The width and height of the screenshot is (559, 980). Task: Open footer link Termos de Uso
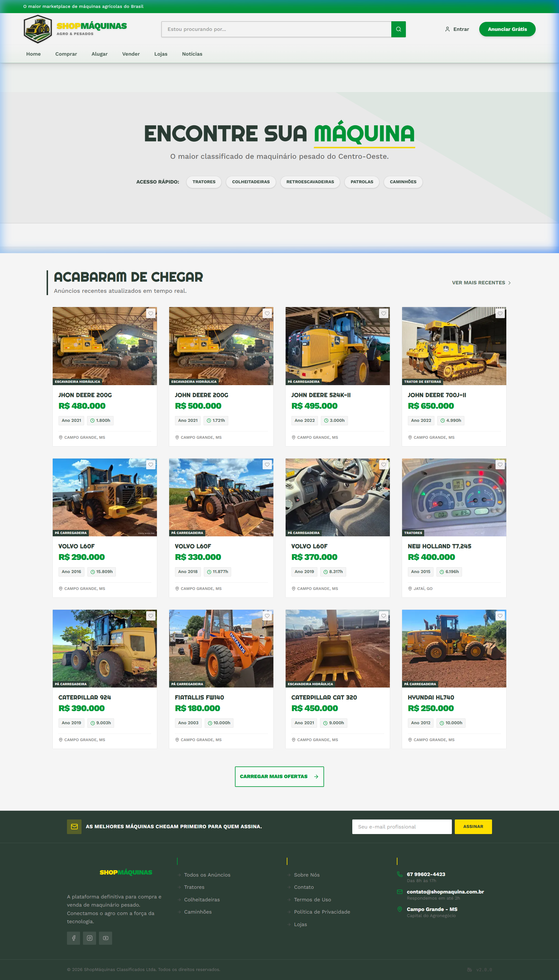click(x=312, y=900)
